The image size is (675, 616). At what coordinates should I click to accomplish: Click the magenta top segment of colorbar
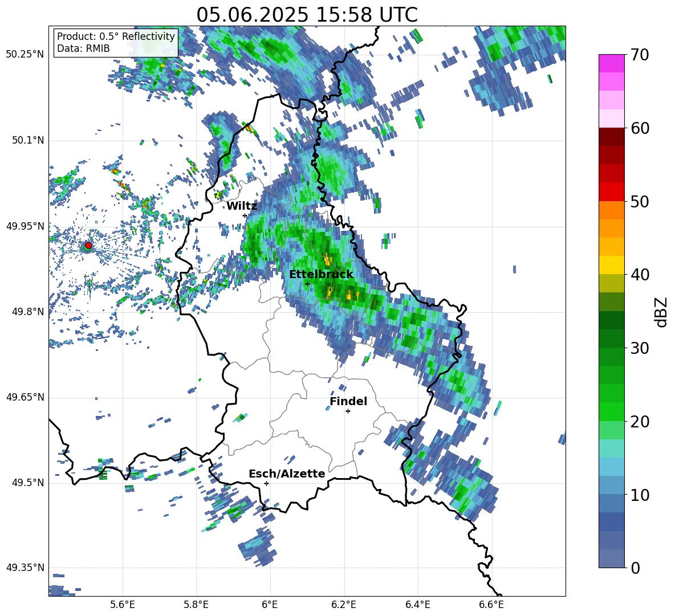(611, 63)
